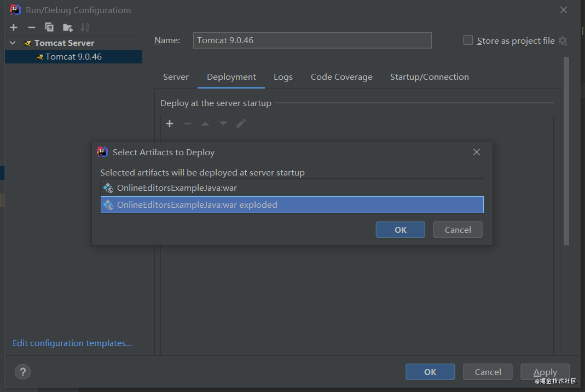Click Apply in Run/Debug Configurations window

click(x=545, y=372)
